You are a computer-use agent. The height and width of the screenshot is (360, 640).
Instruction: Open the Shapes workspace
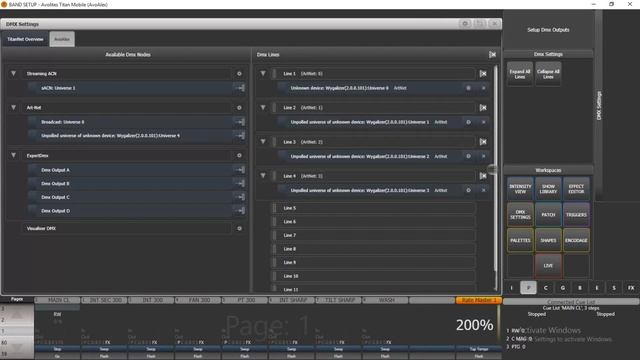548,240
